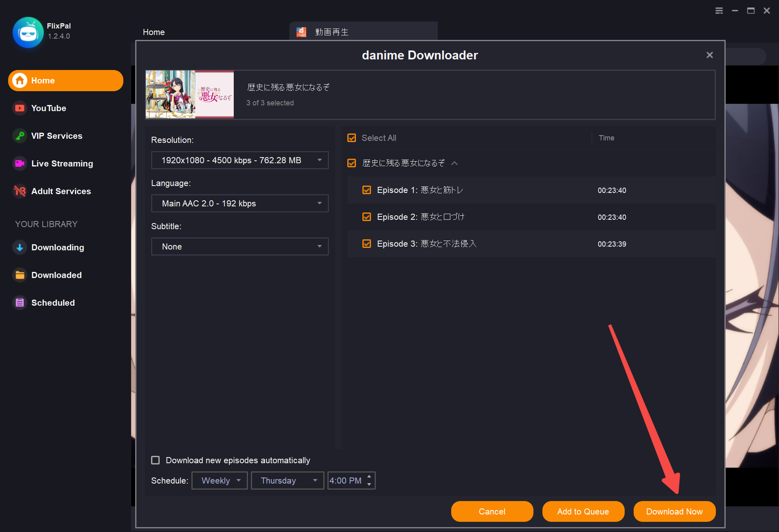Increase schedule time with up arrow
The image size is (779, 532).
pyautogui.click(x=369, y=477)
